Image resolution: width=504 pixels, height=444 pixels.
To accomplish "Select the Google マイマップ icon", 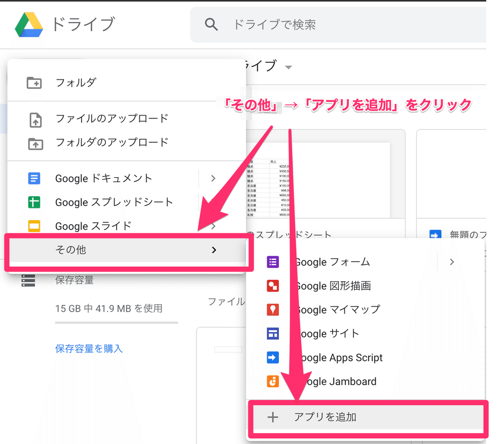I will [x=273, y=310].
